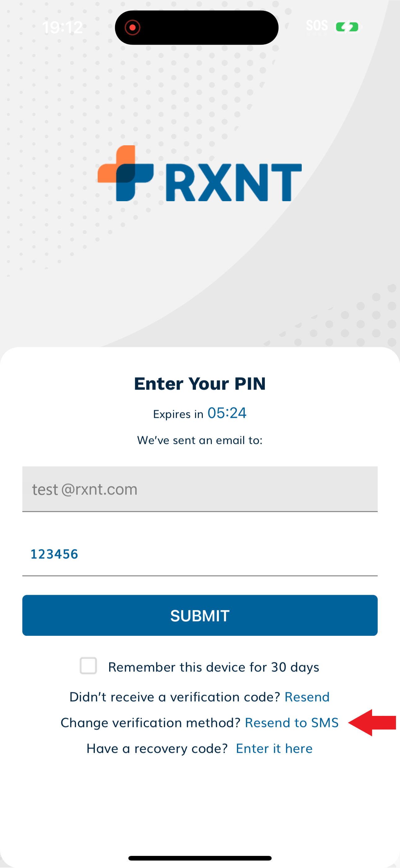Open the Enter it here recovery link

click(274, 748)
